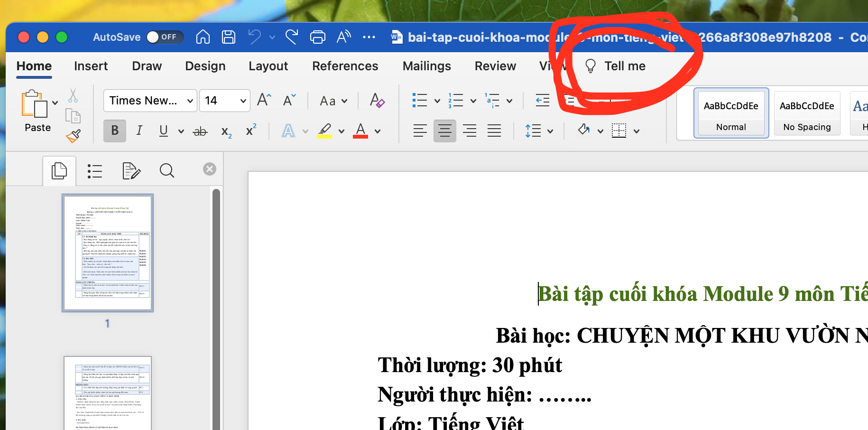This screenshot has width=868, height=430.
Task: Clear all formatting with eraser A icon
Action: click(x=377, y=100)
